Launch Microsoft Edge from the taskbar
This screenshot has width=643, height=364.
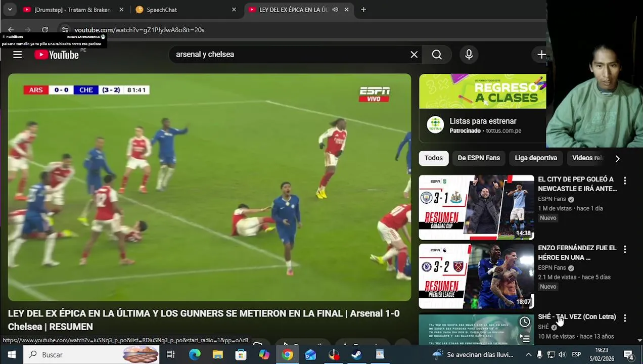pos(194,355)
